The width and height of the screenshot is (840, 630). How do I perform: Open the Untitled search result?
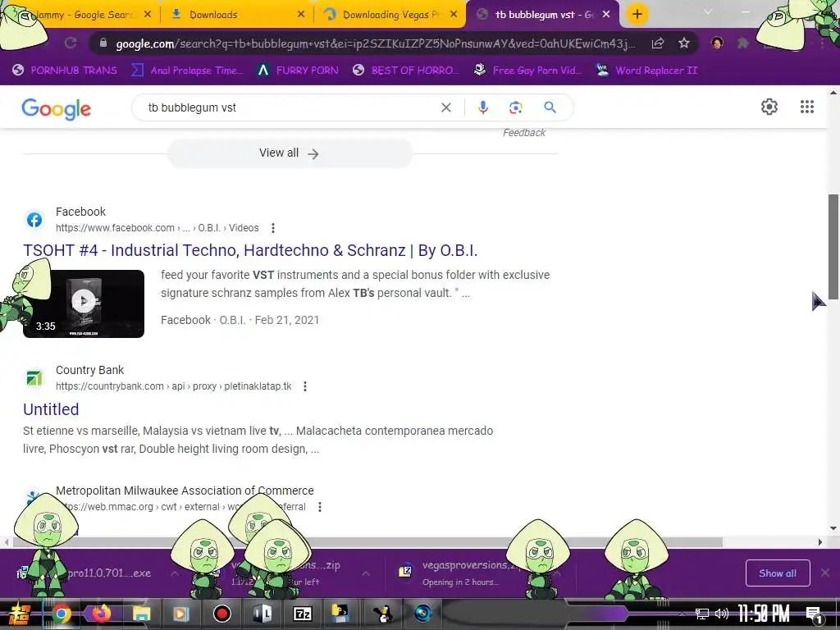click(51, 409)
